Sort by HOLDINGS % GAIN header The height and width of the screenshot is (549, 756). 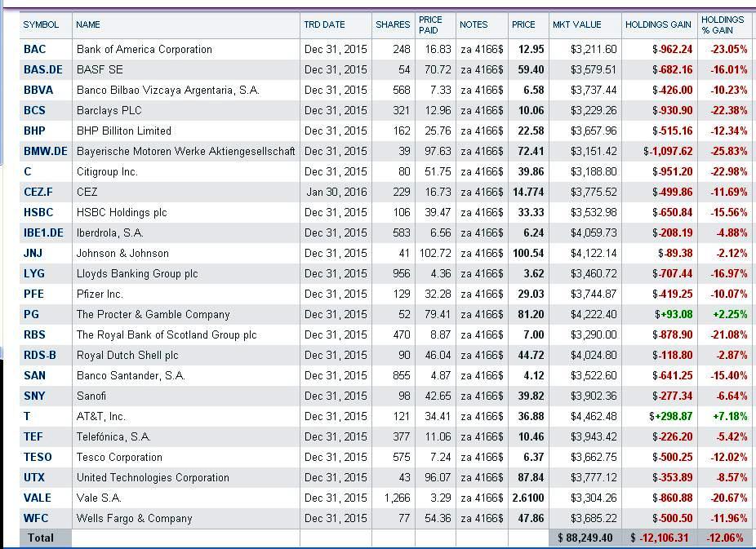point(723,25)
